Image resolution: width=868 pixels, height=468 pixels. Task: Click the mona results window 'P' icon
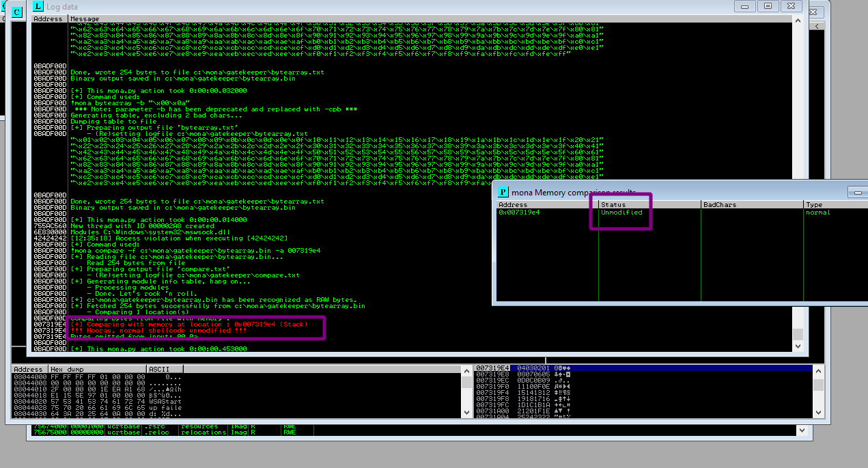[x=503, y=192]
